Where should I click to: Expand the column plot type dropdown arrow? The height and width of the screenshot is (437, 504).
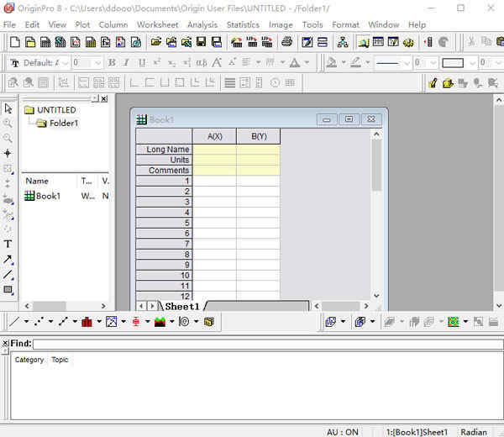point(99,322)
